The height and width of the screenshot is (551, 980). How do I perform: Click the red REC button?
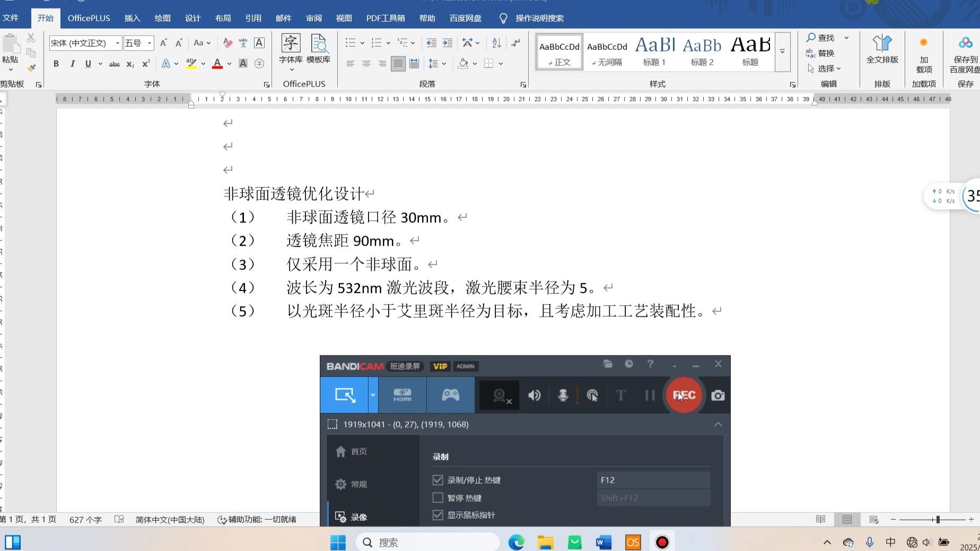point(684,395)
